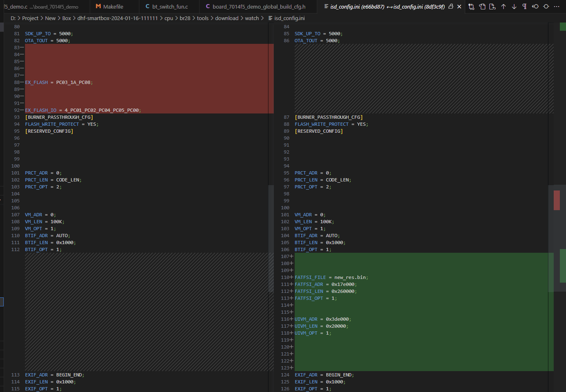Click the C file icon on the bt_switch_fun.c tab
Viewport: 566px width, 392px height.
coord(148,7)
